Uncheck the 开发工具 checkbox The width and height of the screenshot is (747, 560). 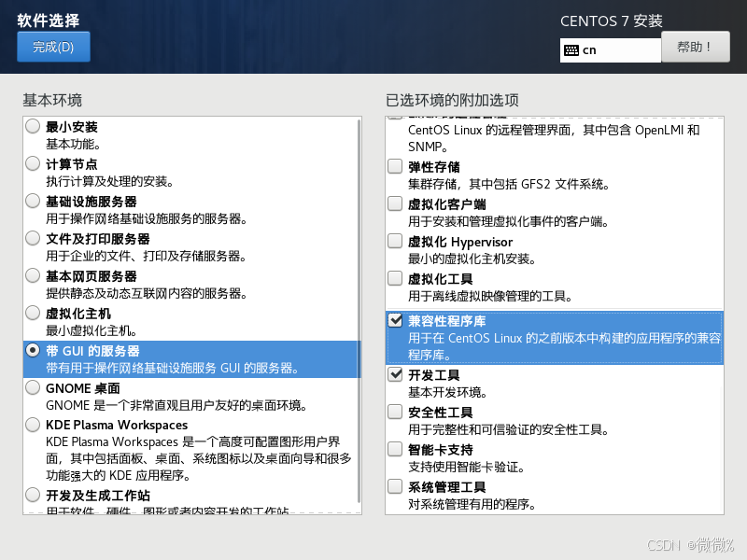click(395, 374)
